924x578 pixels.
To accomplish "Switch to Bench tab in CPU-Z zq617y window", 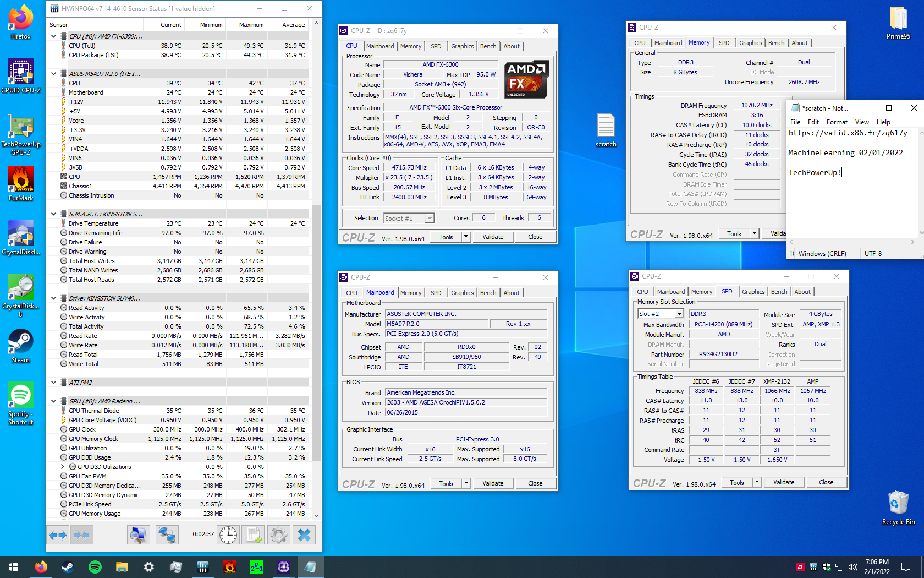I will coord(488,46).
